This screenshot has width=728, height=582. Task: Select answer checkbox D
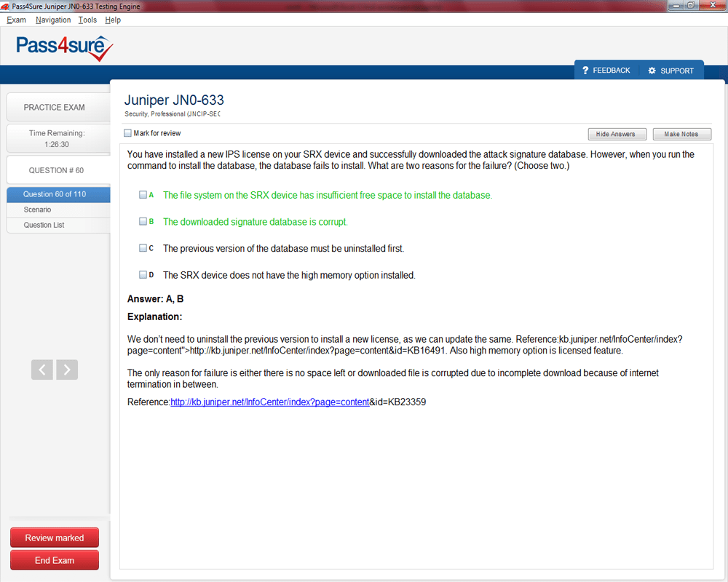pos(143,275)
